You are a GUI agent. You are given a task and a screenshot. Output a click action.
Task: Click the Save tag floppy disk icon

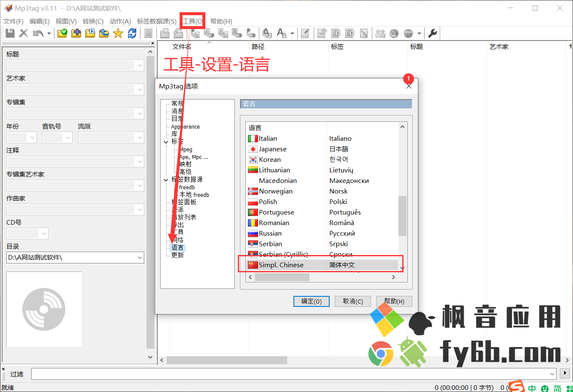coord(10,33)
